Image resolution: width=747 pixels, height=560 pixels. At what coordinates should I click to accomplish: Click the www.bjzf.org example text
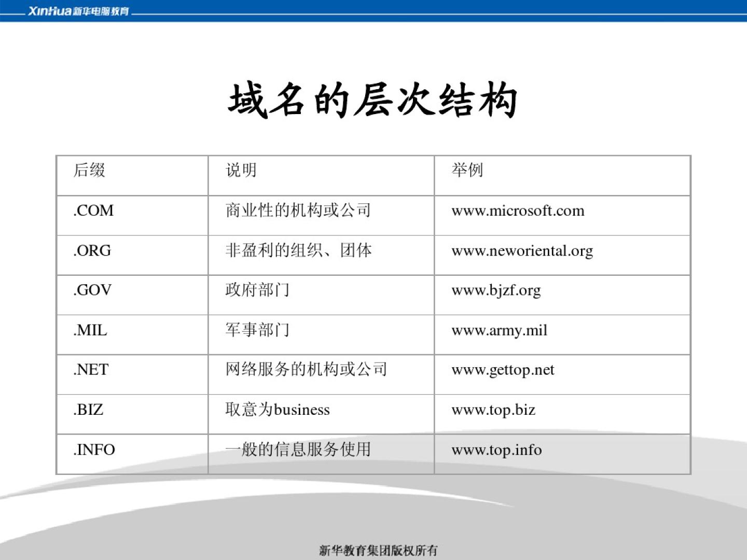coord(496,290)
